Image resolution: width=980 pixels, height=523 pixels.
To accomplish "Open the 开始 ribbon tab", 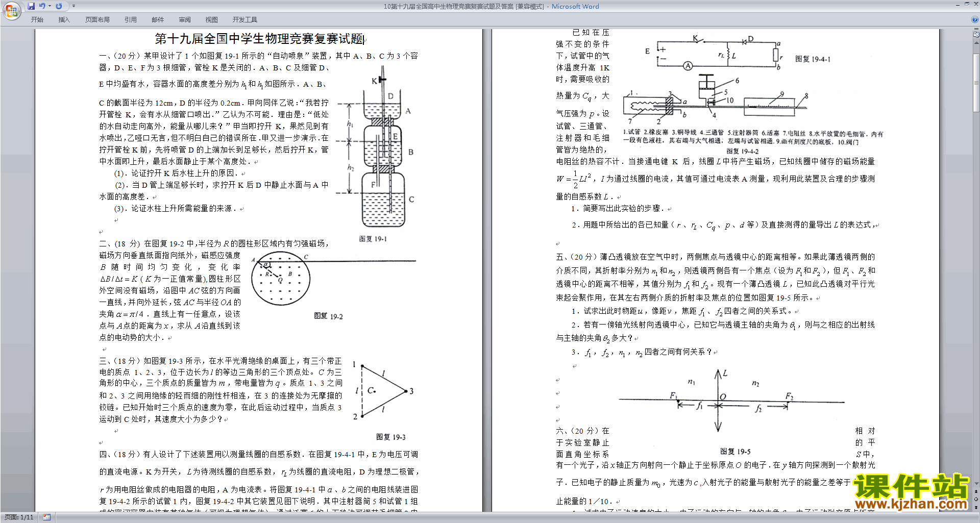I will coord(37,20).
